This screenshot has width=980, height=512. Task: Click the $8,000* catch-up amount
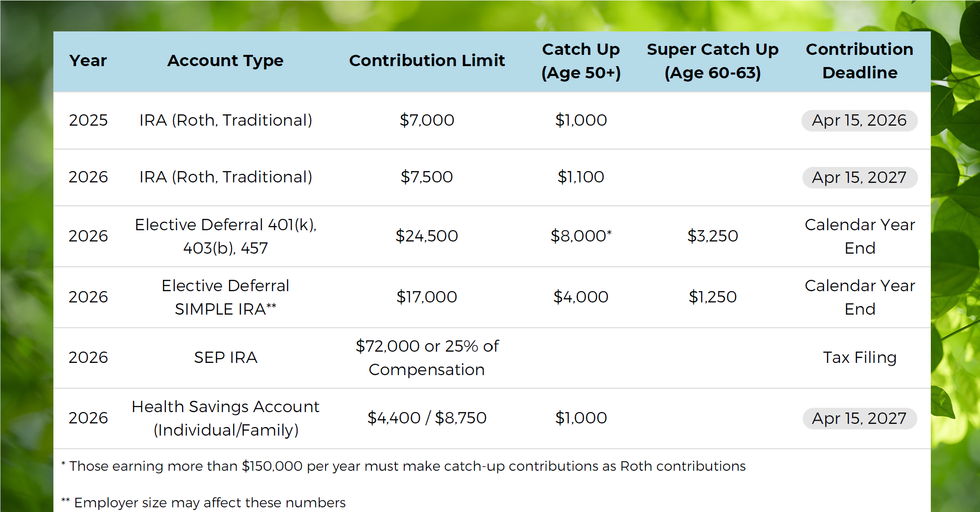coord(581,236)
